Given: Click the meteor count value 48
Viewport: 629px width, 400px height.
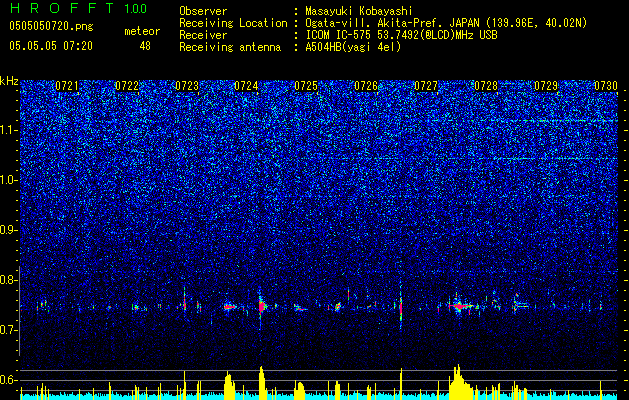Looking at the screenshot, I should point(145,46).
